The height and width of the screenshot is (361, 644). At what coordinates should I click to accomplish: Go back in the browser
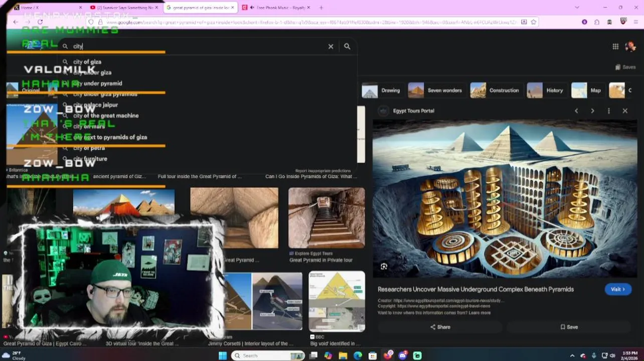pyautogui.click(x=16, y=22)
